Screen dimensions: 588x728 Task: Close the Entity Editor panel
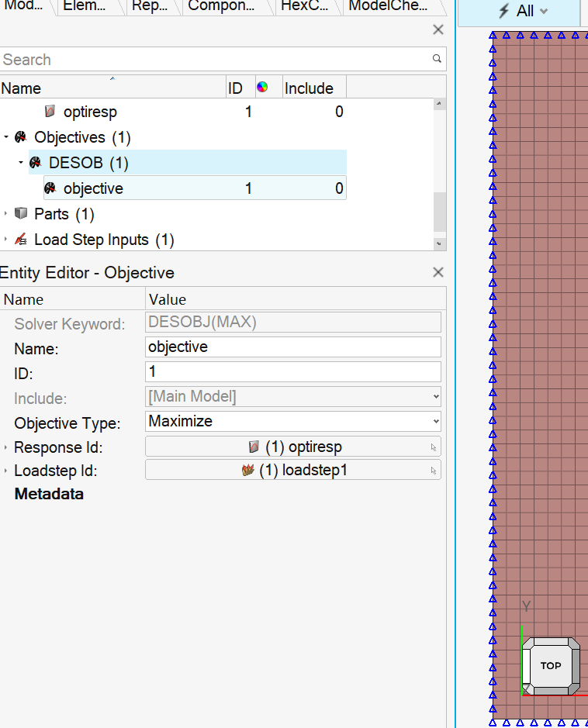click(438, 273)
